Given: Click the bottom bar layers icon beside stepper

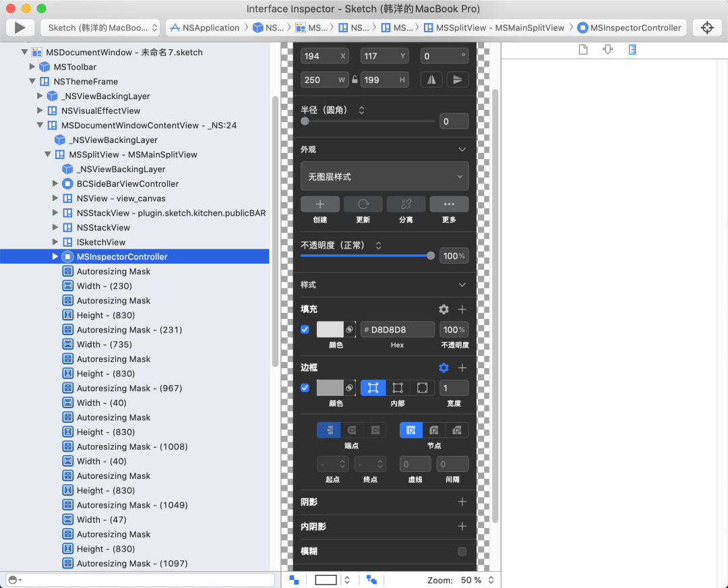Looking at the screenshot, I should [371, 580].
